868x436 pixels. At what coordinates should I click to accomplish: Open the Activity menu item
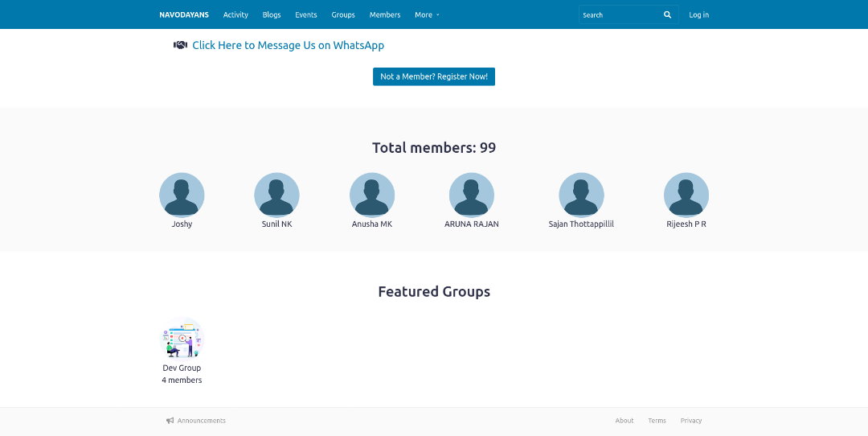(x=235, y=15)
